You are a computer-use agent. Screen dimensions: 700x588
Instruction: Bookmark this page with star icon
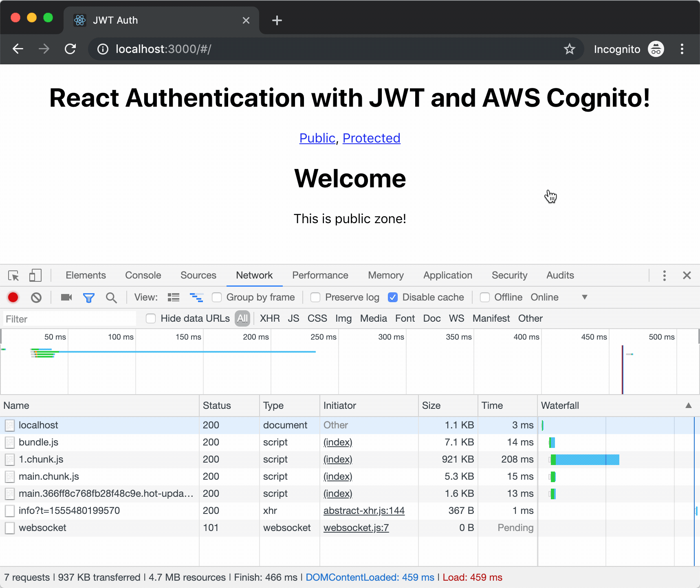[569, 49]
